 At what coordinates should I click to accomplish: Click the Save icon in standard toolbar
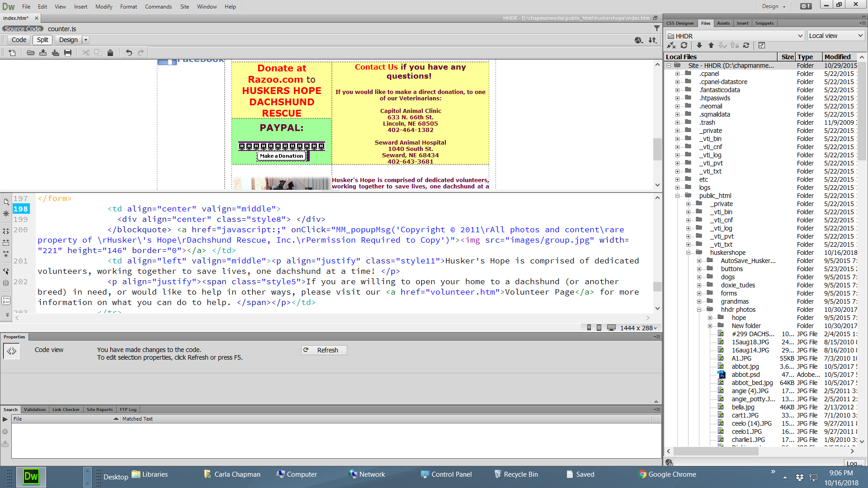43,53
